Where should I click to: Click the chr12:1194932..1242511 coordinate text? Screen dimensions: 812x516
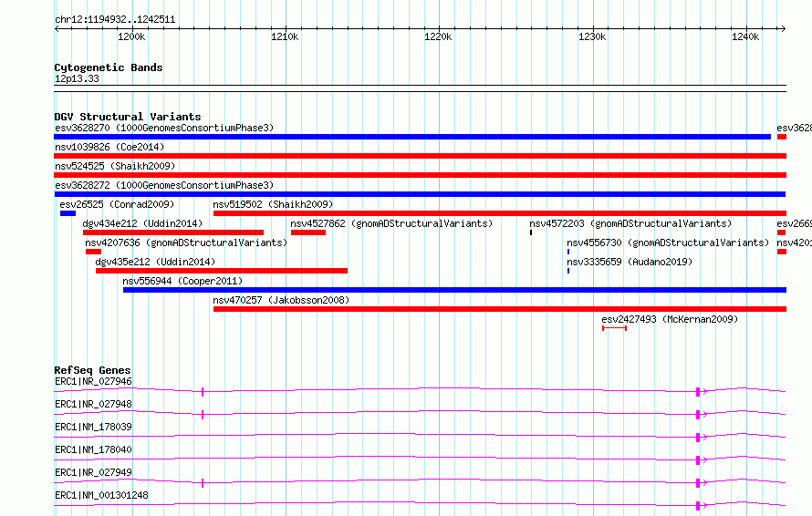[115, 20]
